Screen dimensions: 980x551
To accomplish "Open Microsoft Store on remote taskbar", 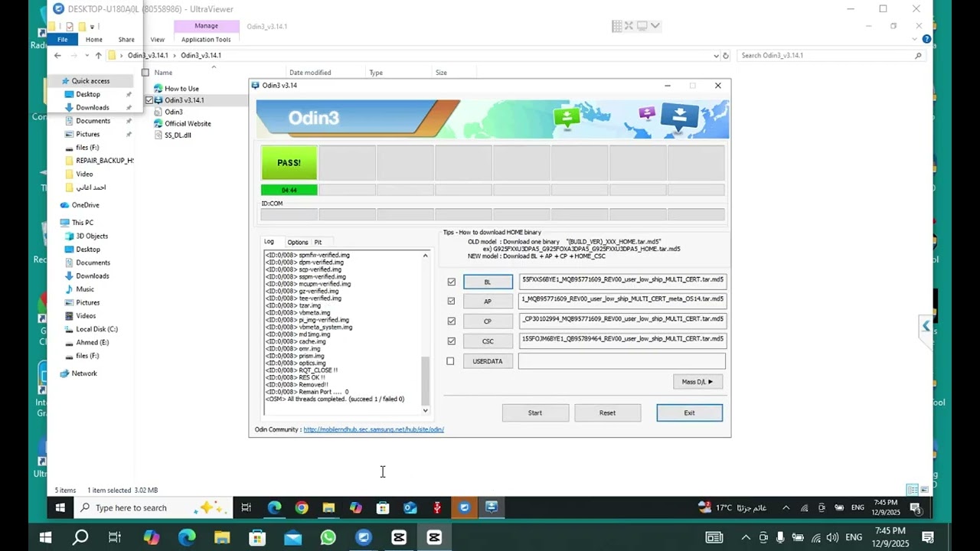I will 383,507.
